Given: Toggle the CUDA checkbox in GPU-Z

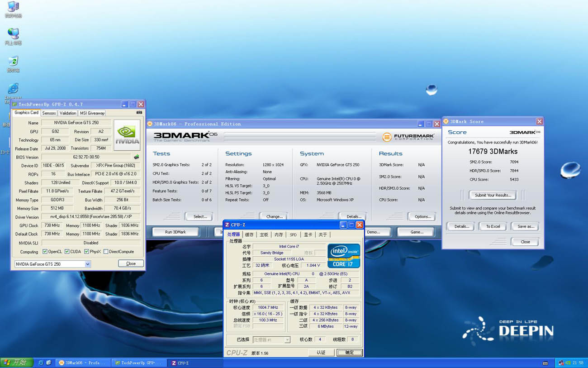Looking at the screenshot, I should pyautogui.click(x=67, y=252).
